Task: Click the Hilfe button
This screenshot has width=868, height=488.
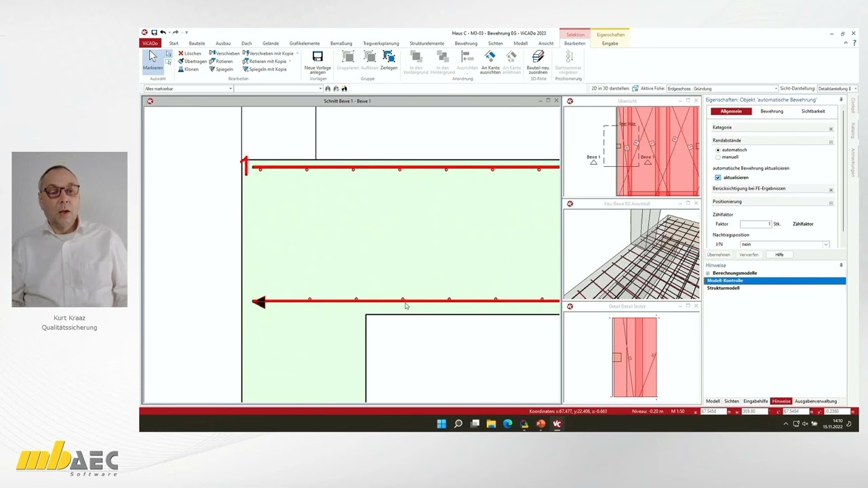Action: click(779, 255)
